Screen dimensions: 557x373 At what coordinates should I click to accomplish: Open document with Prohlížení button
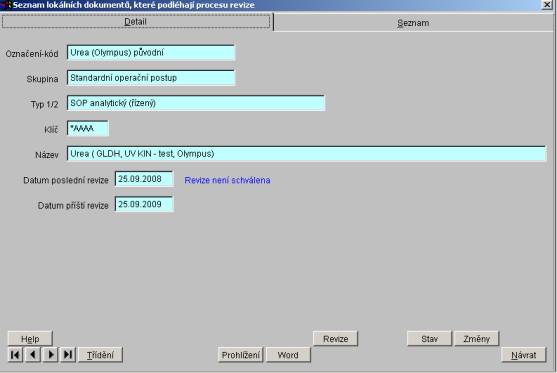[240, 355]
